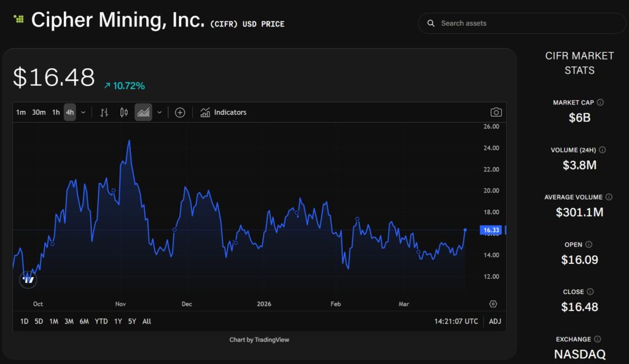629x364 pixels.
Task: Take a chart screenshot with the camera icon
Action: [x=496, y=112]
